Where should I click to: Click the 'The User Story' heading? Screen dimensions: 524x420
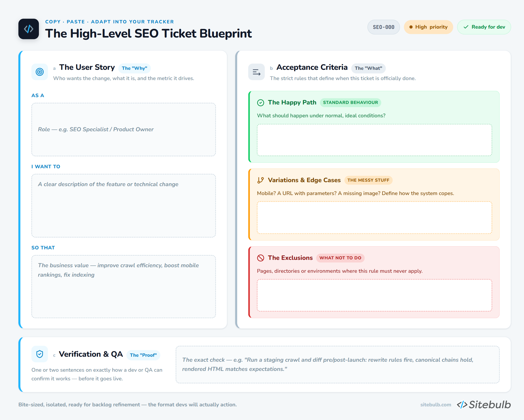(x=87, y=67)
